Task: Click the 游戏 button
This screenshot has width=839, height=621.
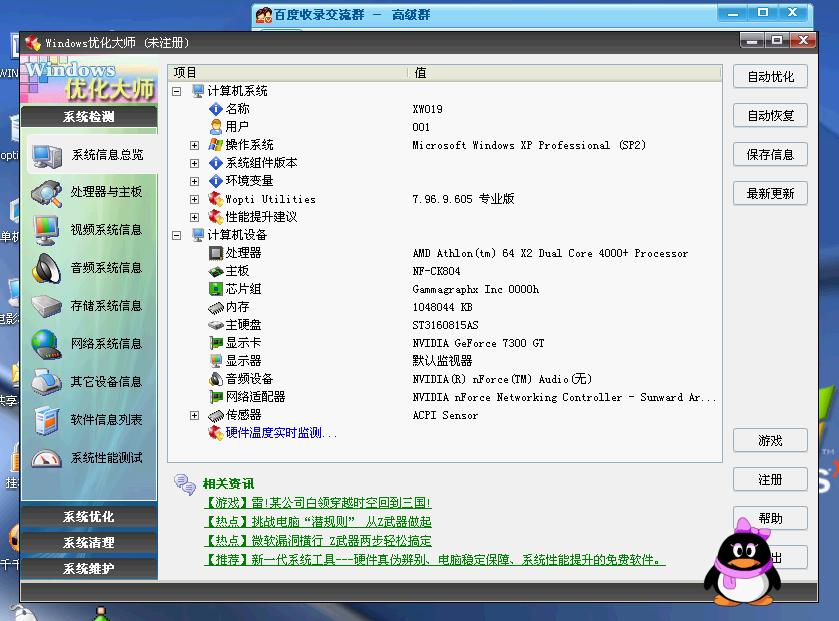Action: click(770, 441)
